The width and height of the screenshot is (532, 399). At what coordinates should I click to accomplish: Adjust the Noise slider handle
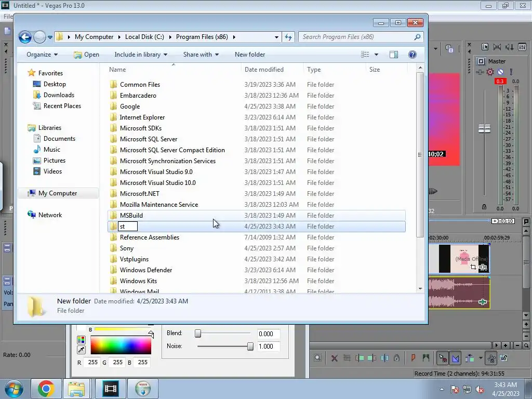tap(250, 347)
